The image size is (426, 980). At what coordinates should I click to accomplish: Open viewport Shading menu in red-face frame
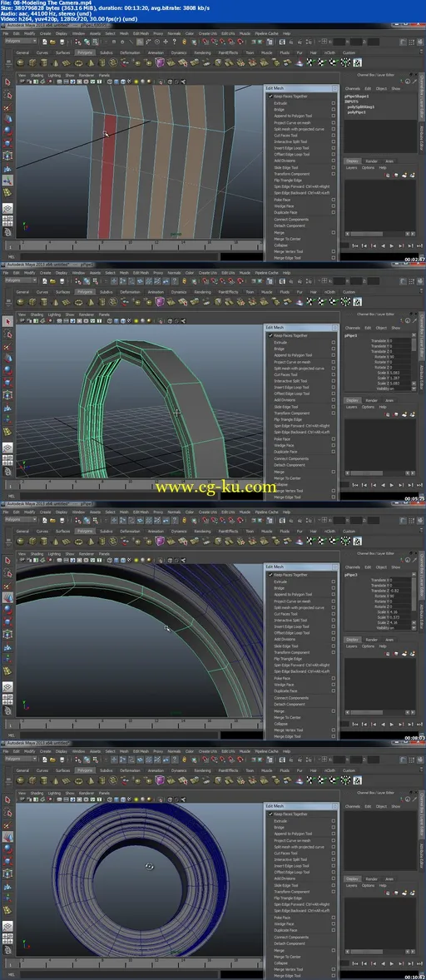tap(37, 75)
